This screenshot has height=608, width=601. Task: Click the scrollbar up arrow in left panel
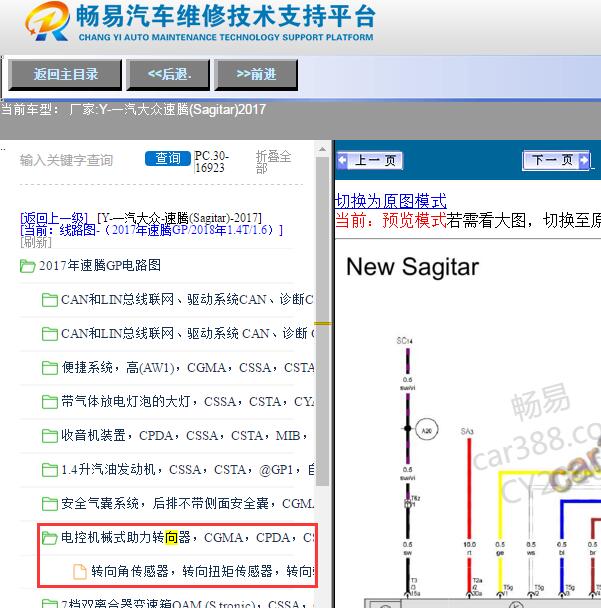(x=322, y=149)
